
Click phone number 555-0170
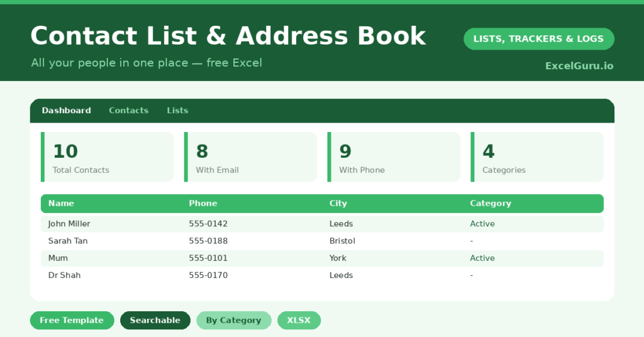point(208,275)
